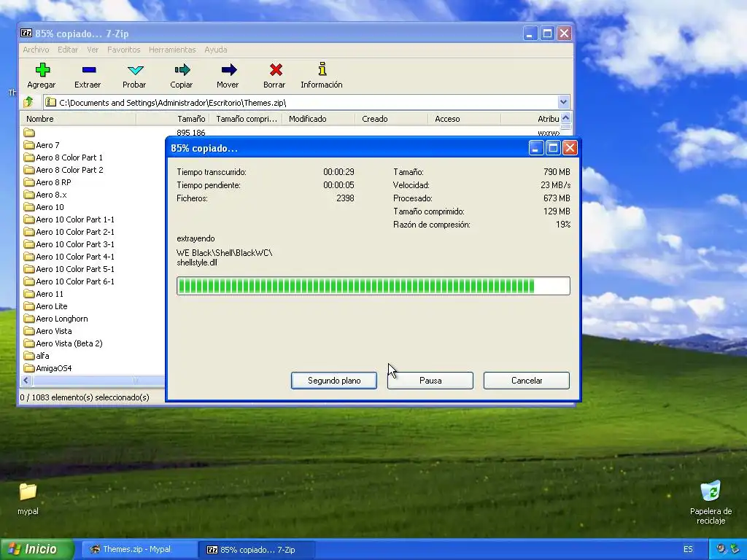Open the Herramientas menu
This screenshot has width=747, height=560.
[x=172, y=50]
